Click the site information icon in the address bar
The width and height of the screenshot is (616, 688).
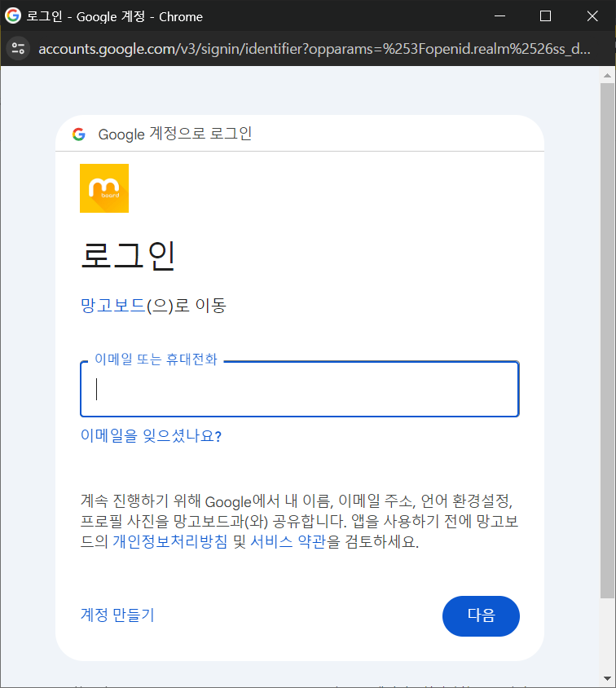[19, 48]
